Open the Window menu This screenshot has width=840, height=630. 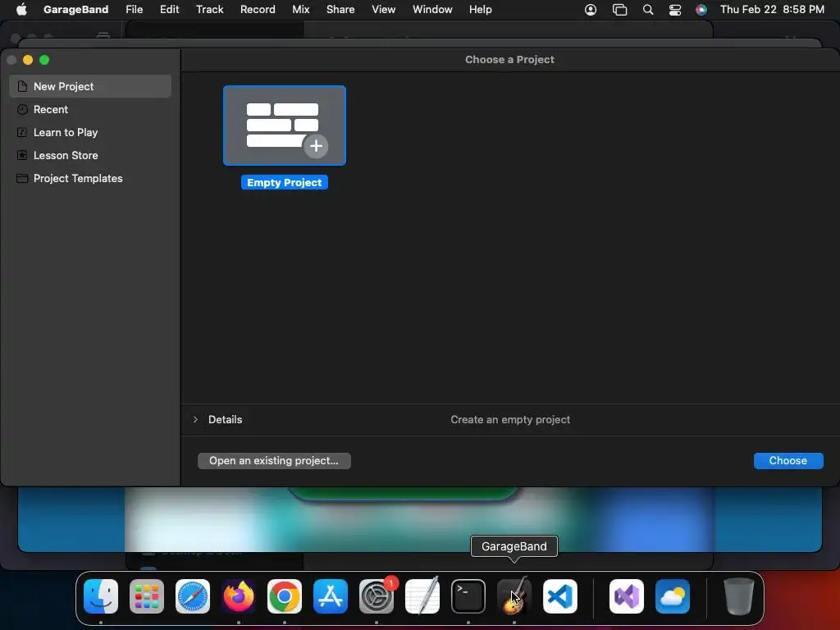[x=432, y=9]
